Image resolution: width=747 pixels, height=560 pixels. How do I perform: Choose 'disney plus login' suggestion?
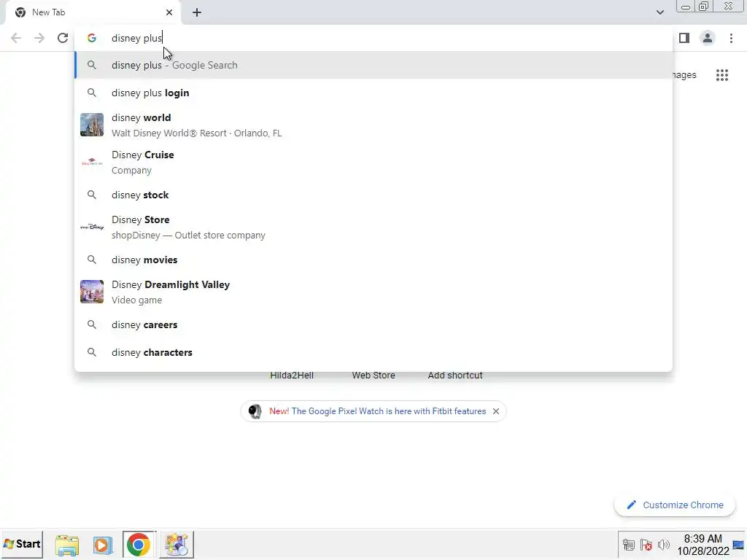coord(373,93)
